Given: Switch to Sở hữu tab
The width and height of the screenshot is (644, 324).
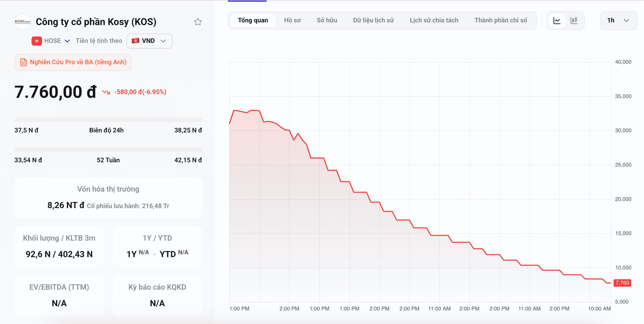Looking at the screenshot, I should pos(327,21).
